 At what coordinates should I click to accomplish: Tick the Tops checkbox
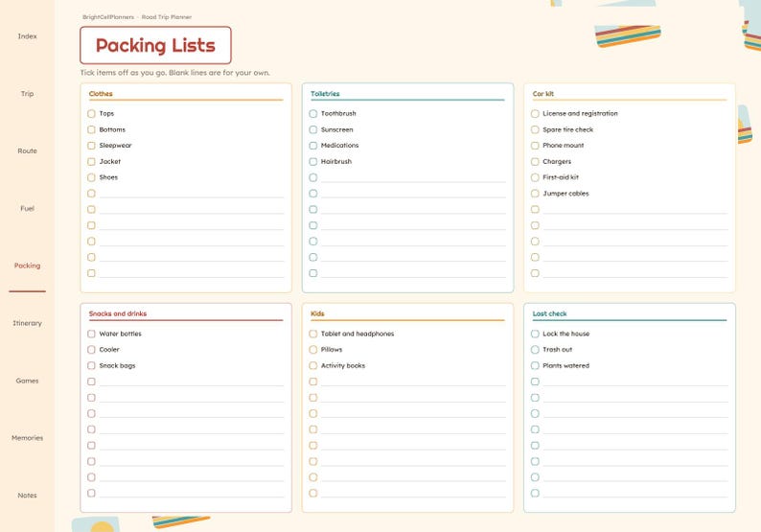click(x=91, y=113)
